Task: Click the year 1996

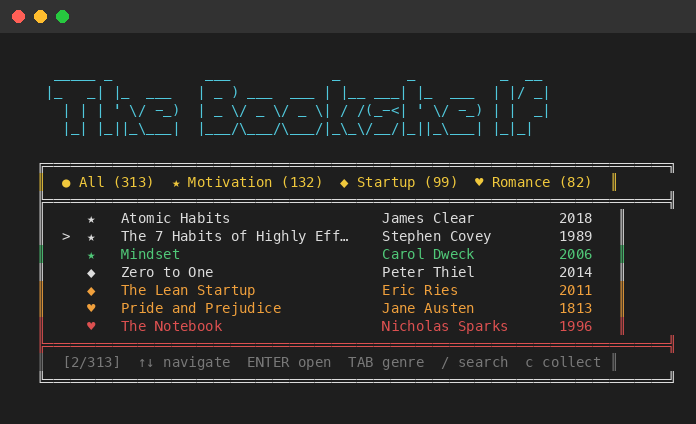Action: pos(575,326)
